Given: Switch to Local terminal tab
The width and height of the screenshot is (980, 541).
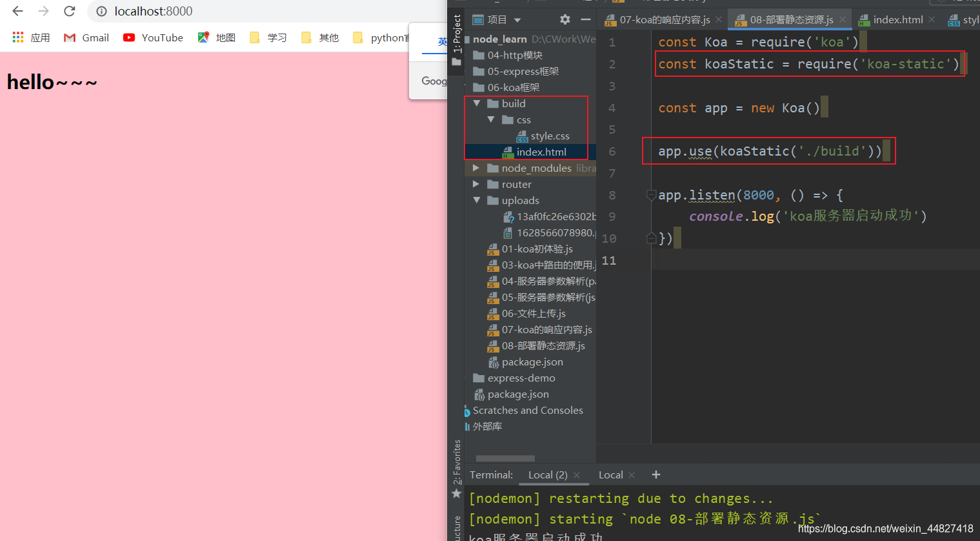Looking at the screenshot, I should coord(610,475).
